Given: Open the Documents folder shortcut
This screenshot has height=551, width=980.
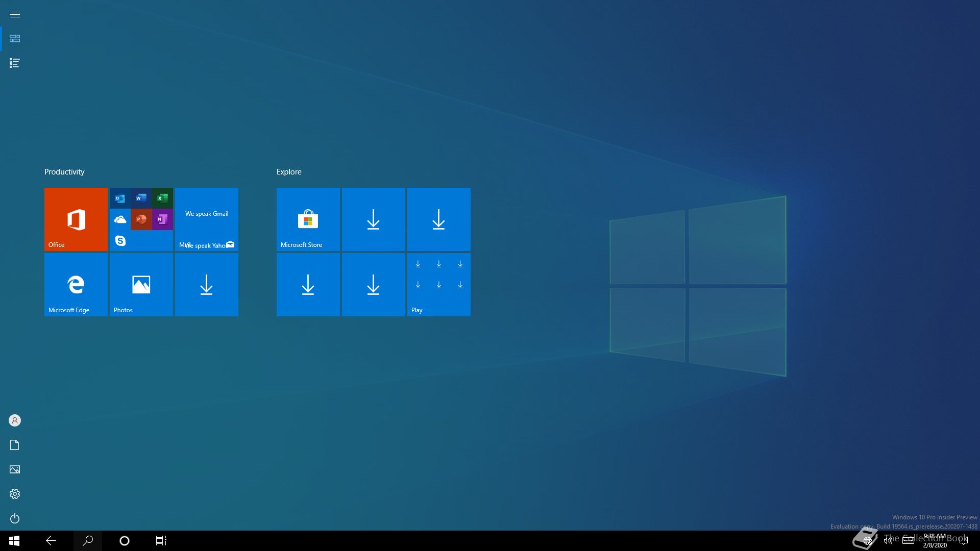Looking at the screenshot, I should pyautogui.click(x=15, y=445).
